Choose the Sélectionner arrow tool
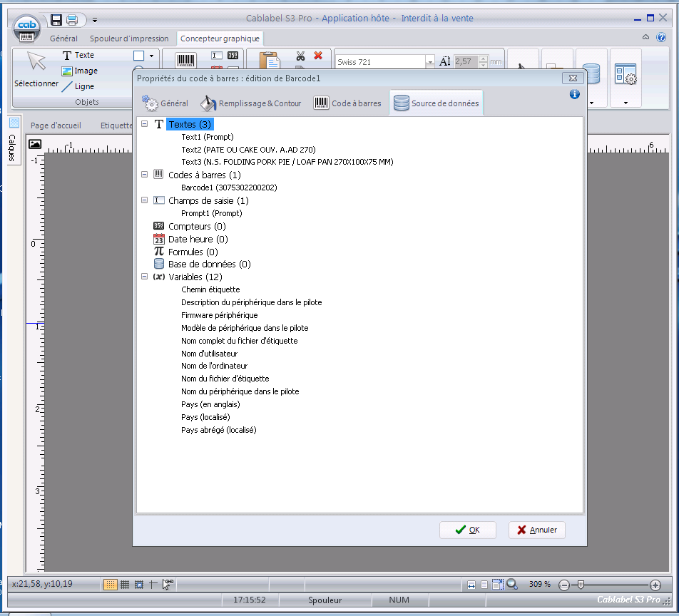This screenshot has height=616, width=679. (x=36, y=69)
